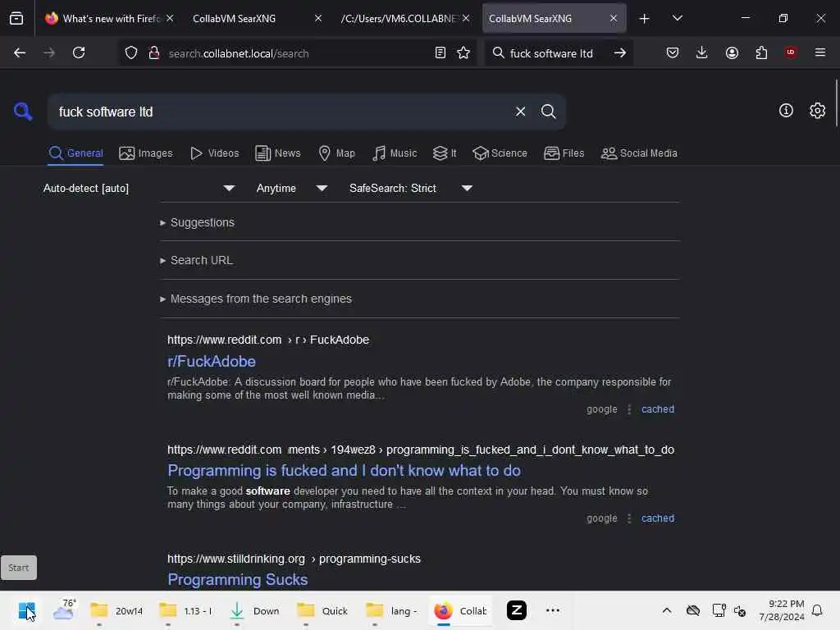Open tracking protection shield icon
Screen dimensions: 840x630
point(131,52)
